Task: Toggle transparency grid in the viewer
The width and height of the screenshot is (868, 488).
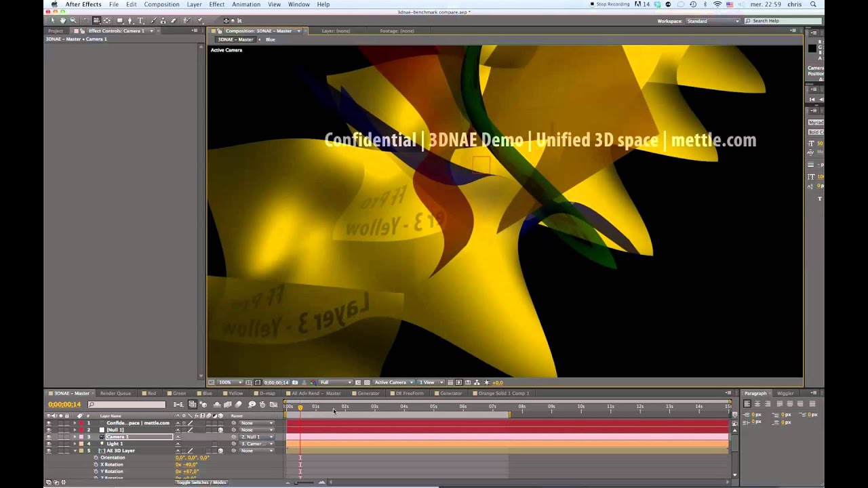Action: click(x=367, y=382)
